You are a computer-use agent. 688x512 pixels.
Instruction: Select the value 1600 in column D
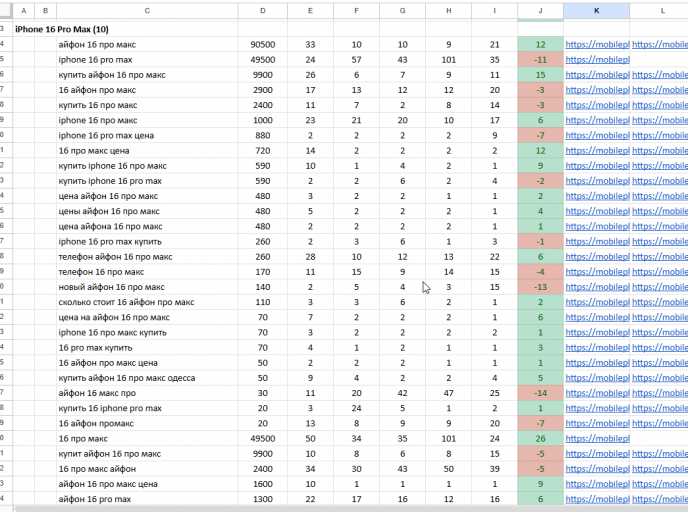click(x=262, y=484)
